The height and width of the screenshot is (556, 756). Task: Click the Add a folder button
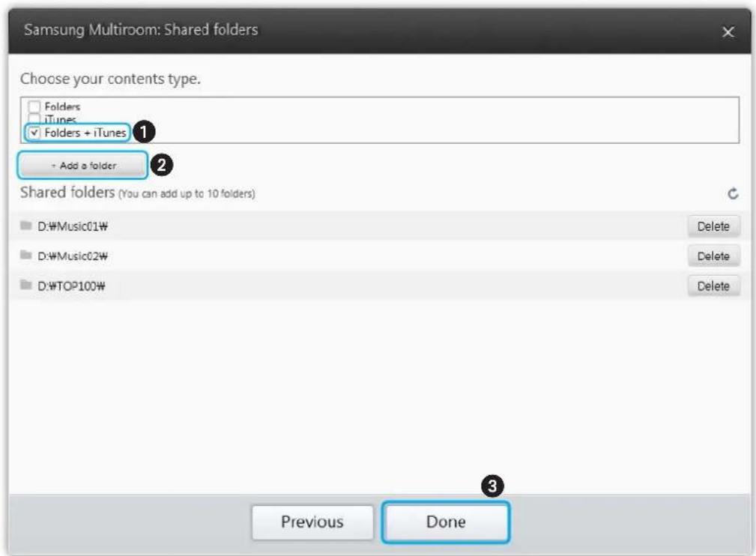click(x=83, y=166)
